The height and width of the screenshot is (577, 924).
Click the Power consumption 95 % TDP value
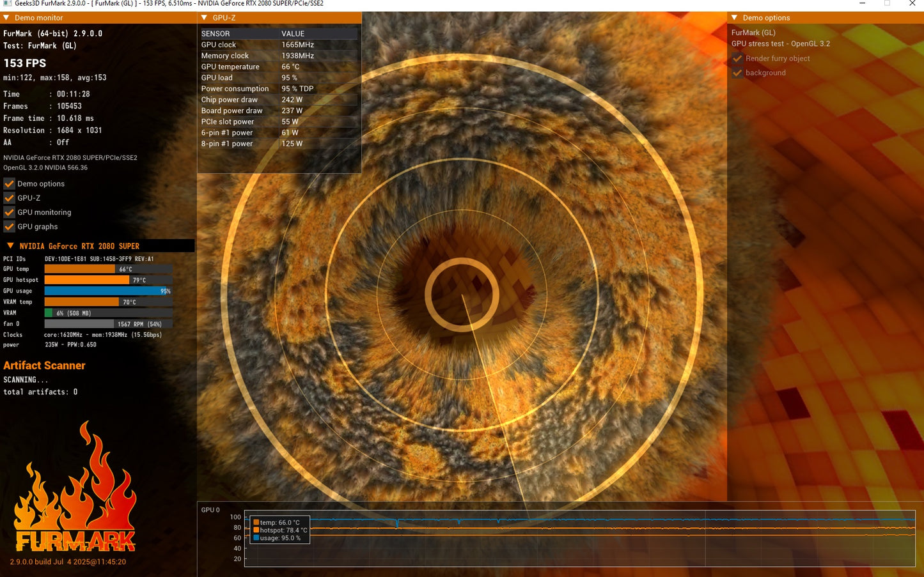[297, 89]
